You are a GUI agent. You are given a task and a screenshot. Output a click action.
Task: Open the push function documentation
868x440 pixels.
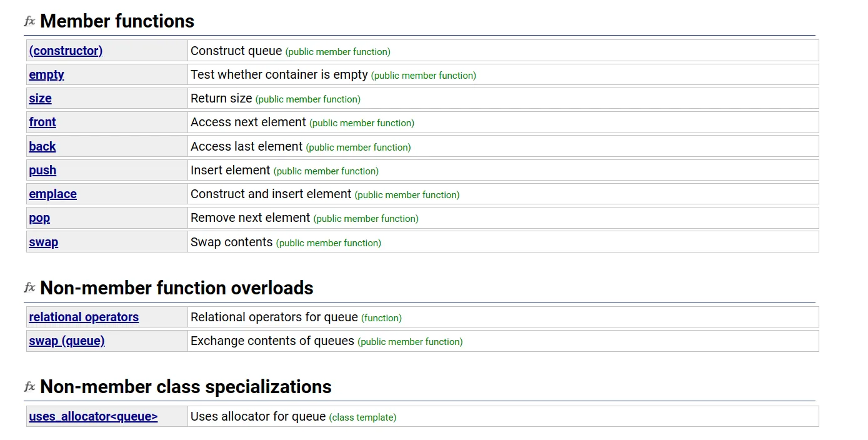(42, 170)
